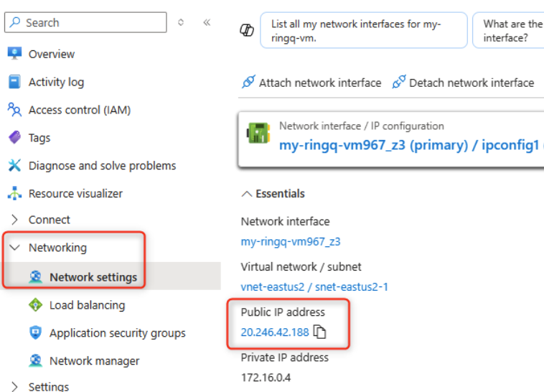Copy the public IP address
The height and width of the screenshot is (392, 544).
(x=319, y=332)
